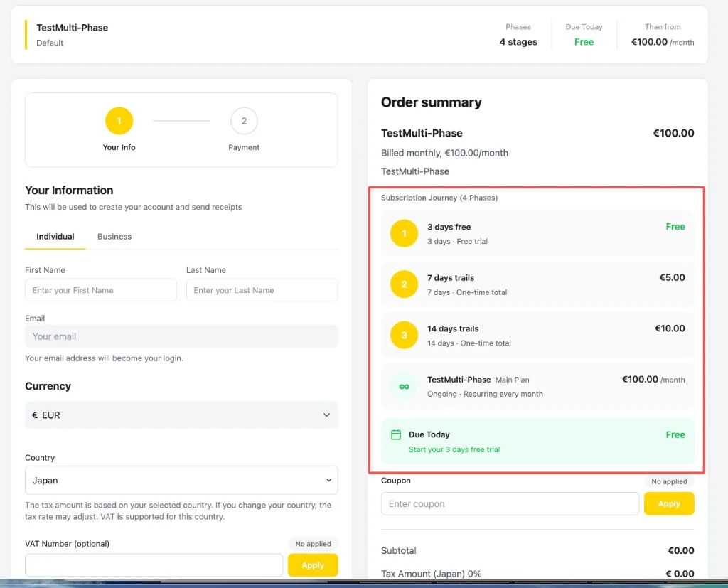The width and height of the screenshot is (728, 588).
Task: Click phase 3 badge for 14 days trails
Action: (404, 335)
